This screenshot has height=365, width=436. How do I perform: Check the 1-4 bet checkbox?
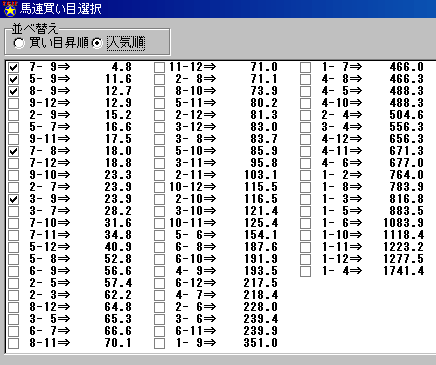(305, 271)
